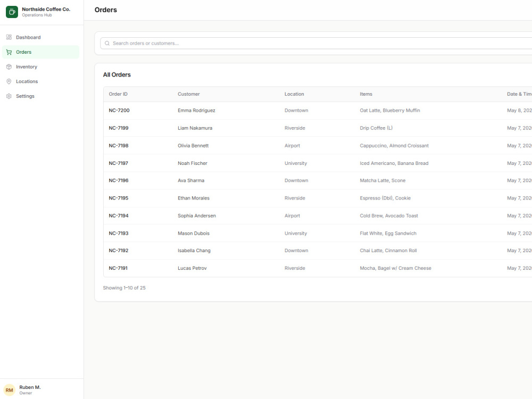
Task: Click the Inventory box icon
Action: click(9, 67)
